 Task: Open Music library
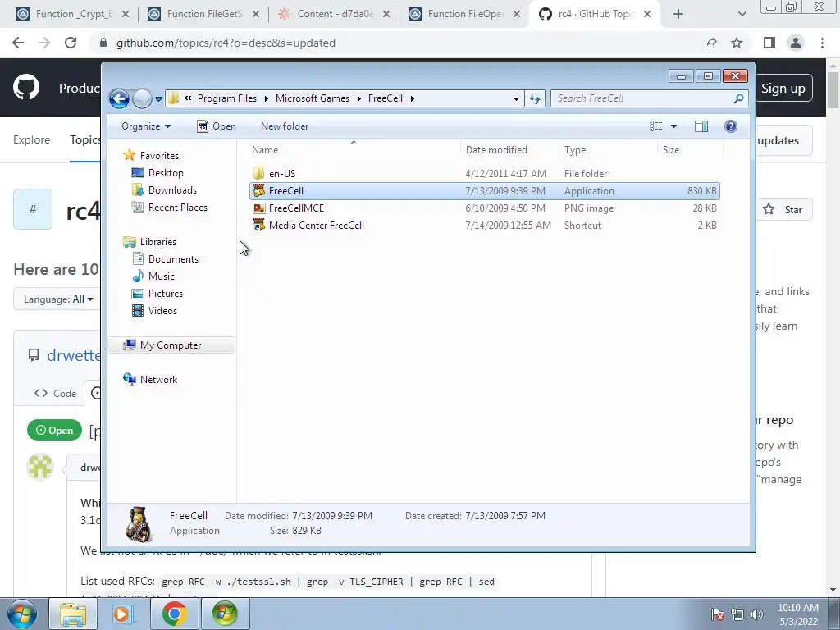pos(161,276)
